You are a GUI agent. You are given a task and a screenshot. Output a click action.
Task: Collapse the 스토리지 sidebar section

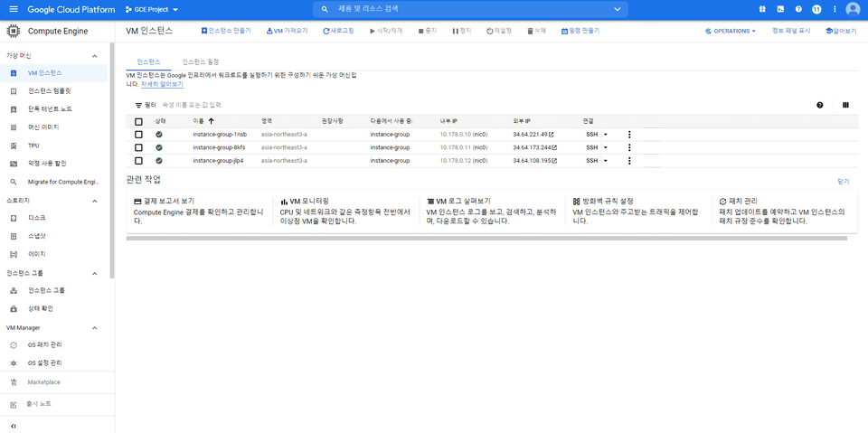coord(95,201)
